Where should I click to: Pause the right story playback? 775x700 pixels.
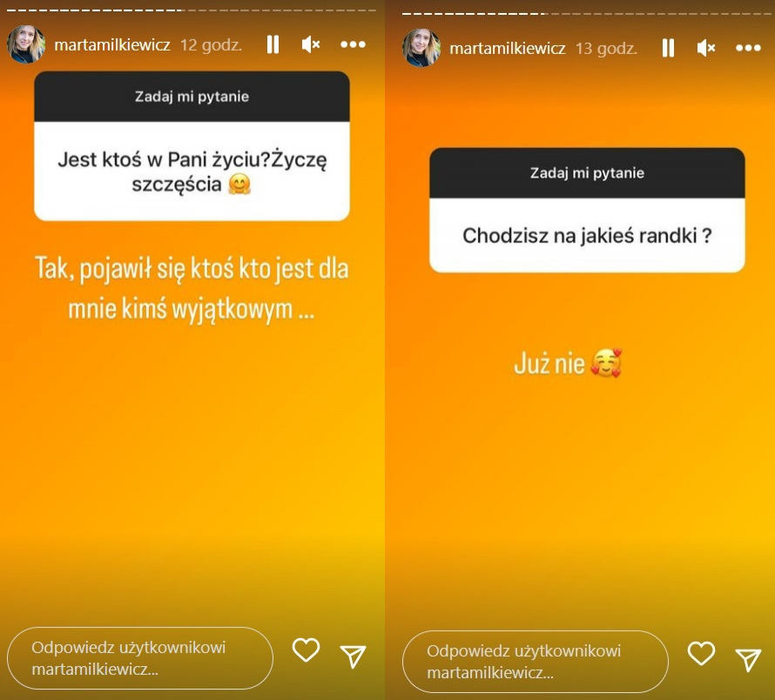click(668, 48)
